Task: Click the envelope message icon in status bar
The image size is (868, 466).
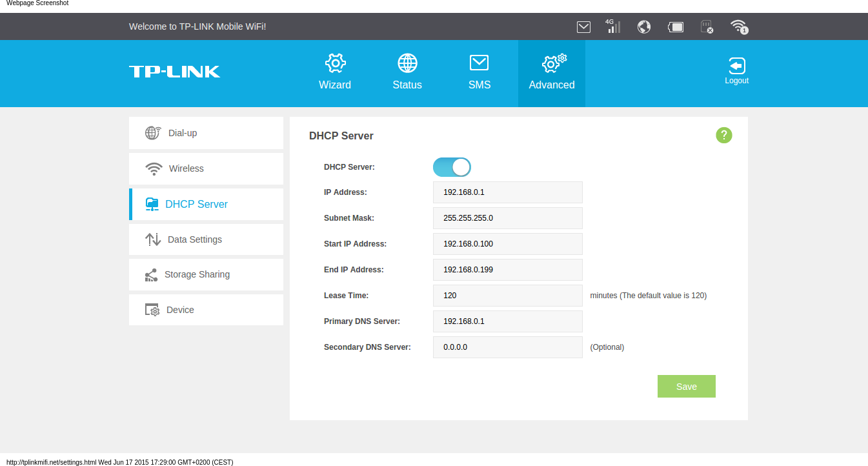Action: [583, 27]
